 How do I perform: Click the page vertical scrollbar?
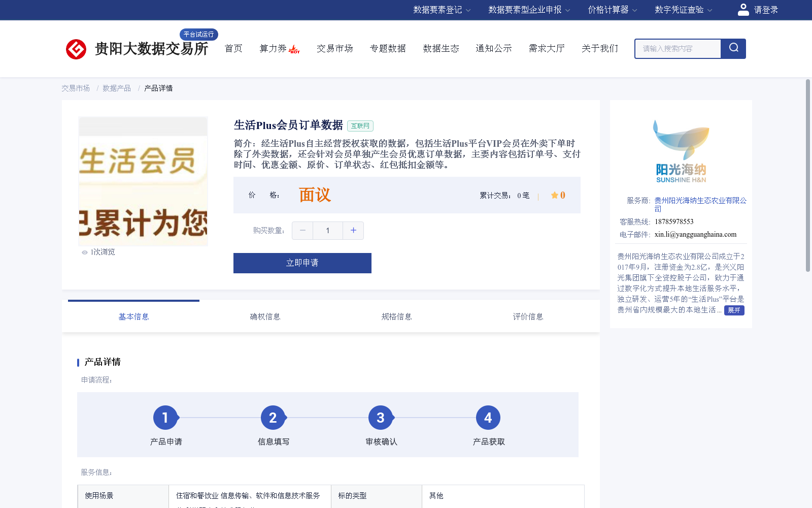point(808,175)
